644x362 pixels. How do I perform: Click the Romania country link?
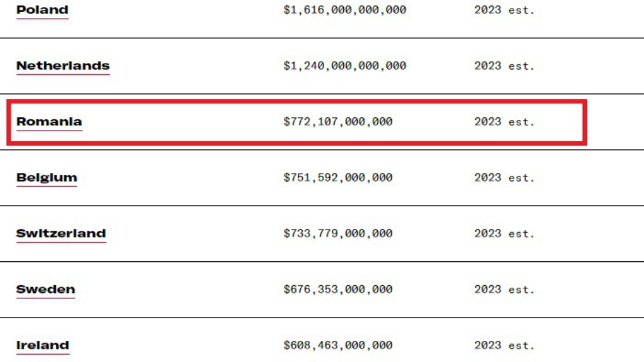(x=49, y=121)
